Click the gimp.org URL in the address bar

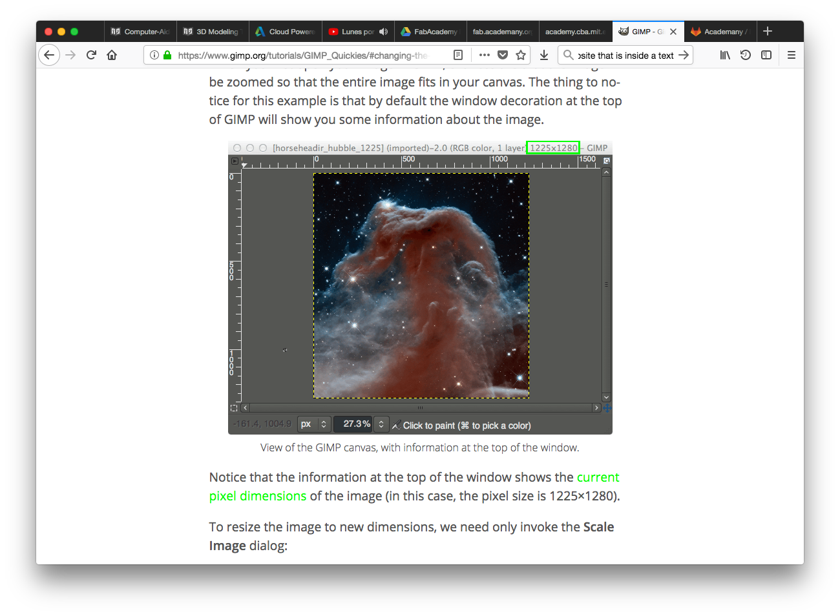pos(302,56)
